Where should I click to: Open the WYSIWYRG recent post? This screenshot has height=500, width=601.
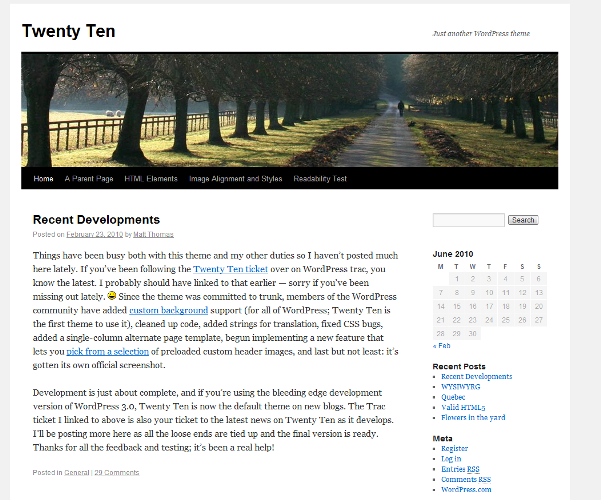(x=461, y=387)
